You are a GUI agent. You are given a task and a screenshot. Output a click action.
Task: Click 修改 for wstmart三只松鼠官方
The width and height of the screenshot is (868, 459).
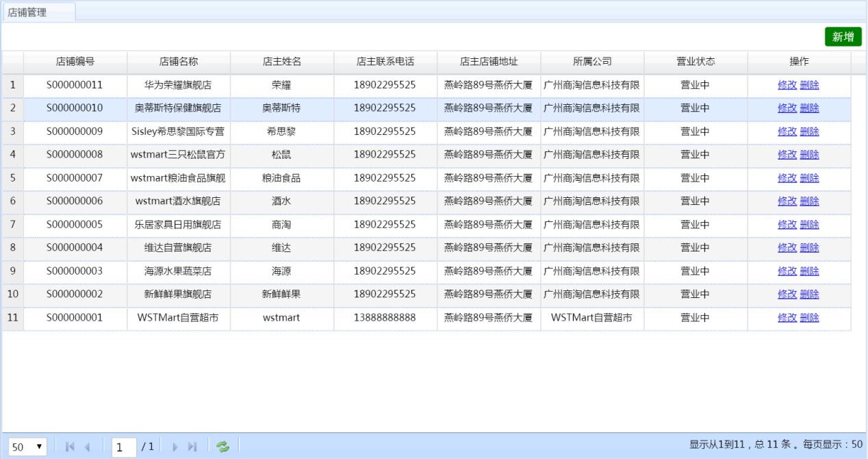click(x=787, y=155)
